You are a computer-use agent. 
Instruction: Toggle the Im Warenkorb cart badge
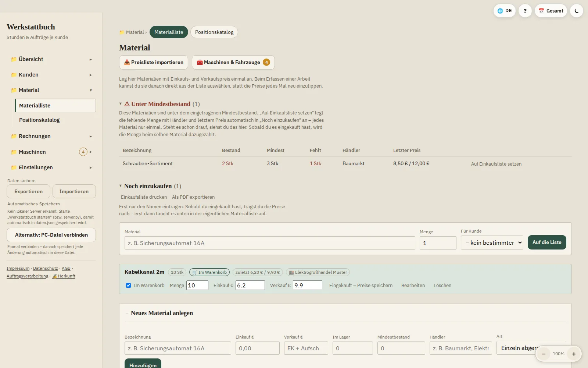tap(209, 272)
